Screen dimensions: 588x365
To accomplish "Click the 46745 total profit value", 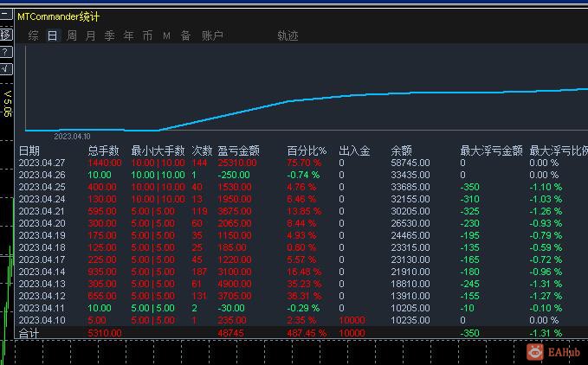I will click(230, 333).
